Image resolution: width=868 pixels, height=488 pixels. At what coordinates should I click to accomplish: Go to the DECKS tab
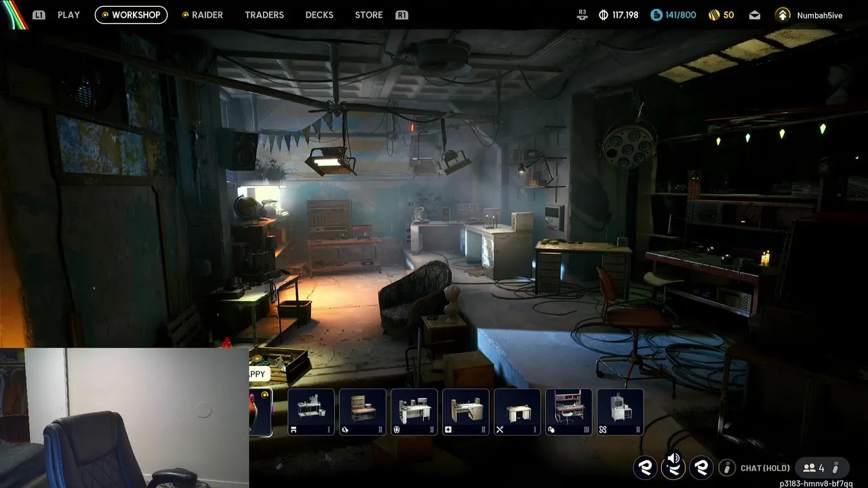click(x=319, y=15)
